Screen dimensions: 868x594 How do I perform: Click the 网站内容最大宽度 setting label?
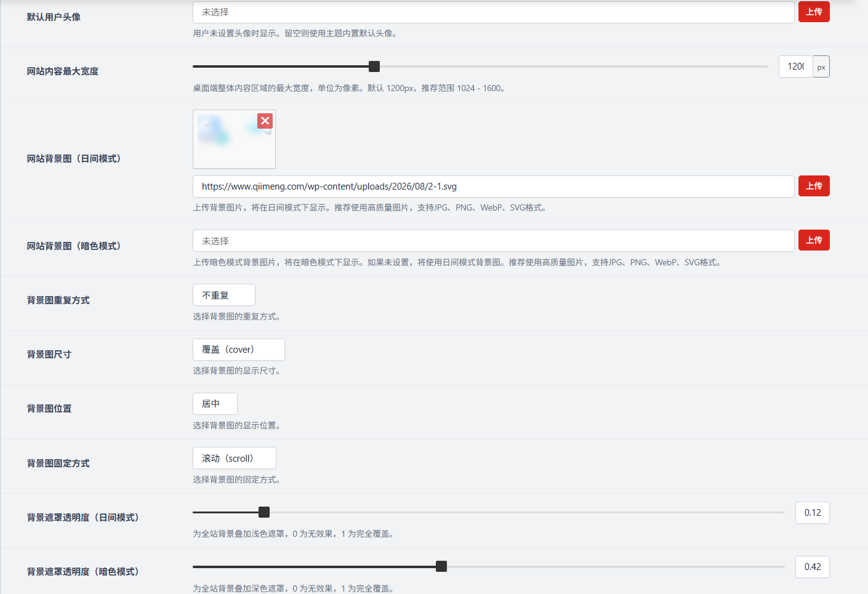62,71
